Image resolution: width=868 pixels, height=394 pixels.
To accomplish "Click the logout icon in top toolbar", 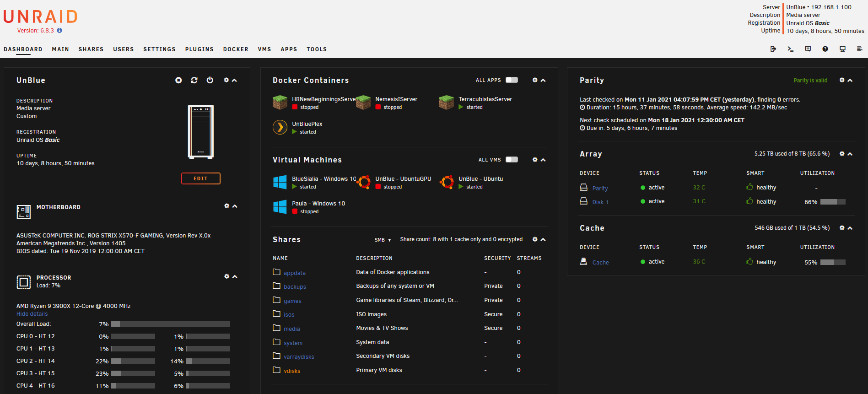I will click(773, 49).
